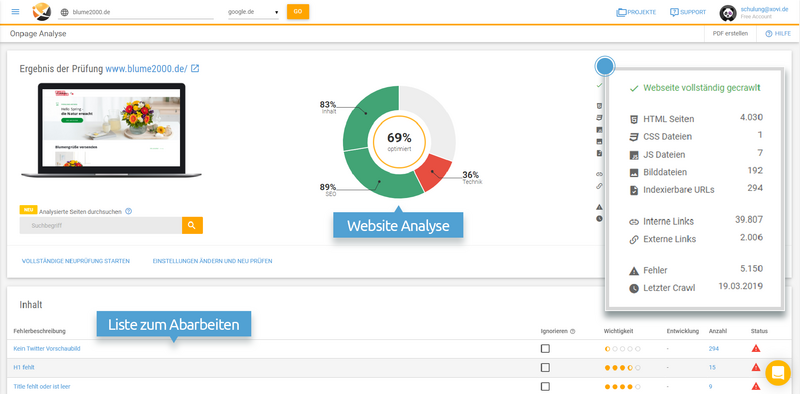Open the google.de search engine dropdown
The width and height of the screenshot is (800, 394).
pos(253,12)
